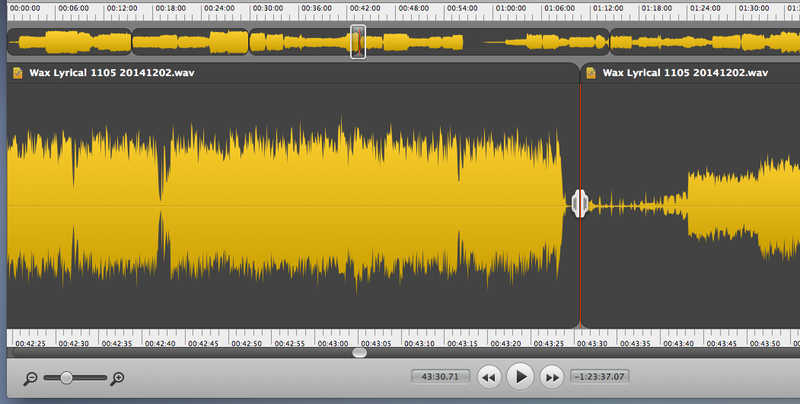Image resolution: width=800 pixels, height=404 pixels.
Task: Click the horizontal scrollbar thumb
Action: (x=360, y=352)
